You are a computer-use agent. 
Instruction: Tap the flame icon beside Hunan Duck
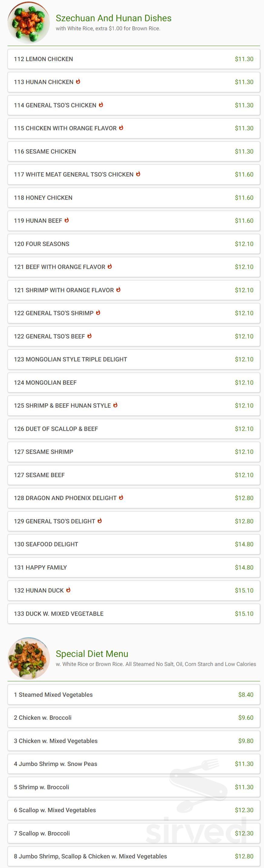pos(68,590)
